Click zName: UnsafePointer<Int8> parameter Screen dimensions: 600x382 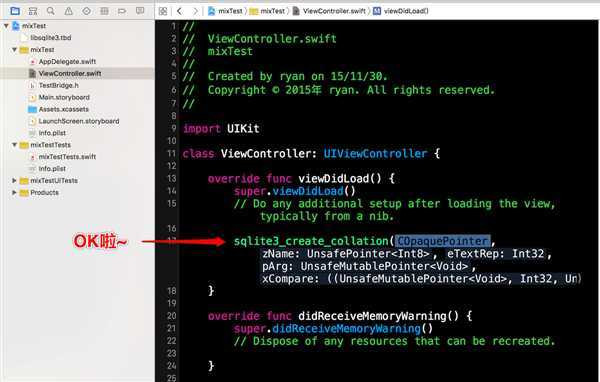point(346,253)
